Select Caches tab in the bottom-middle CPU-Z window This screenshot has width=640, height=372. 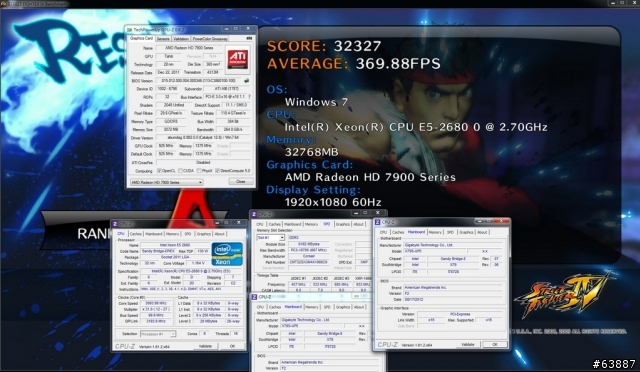click(275, 307)
